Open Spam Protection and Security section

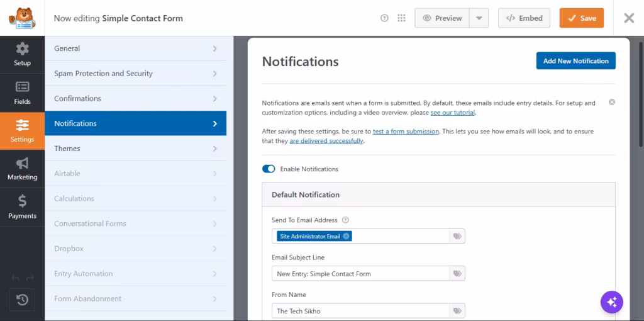click(x=136, y=74)
